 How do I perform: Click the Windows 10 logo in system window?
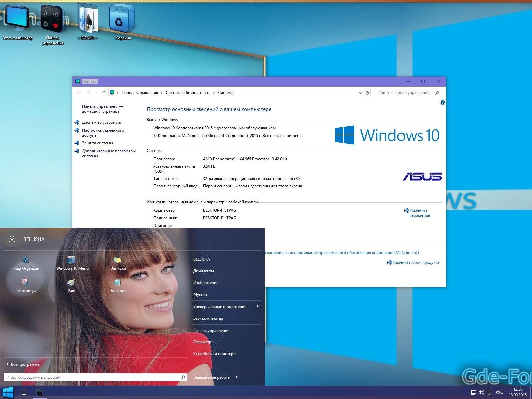pyautogui.click(x=387, y=135)
